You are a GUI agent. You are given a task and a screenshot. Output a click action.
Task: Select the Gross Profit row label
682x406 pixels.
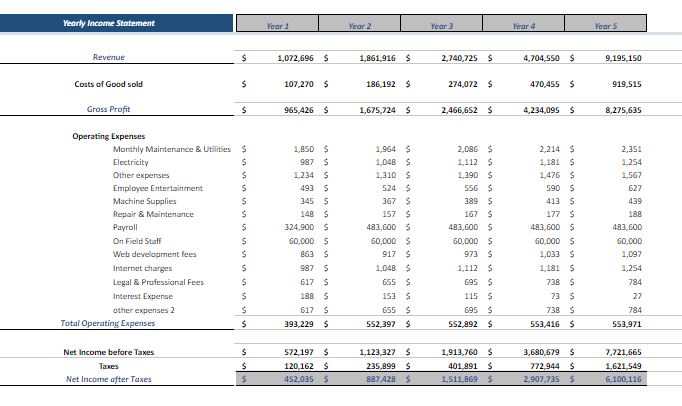[109, 109]
